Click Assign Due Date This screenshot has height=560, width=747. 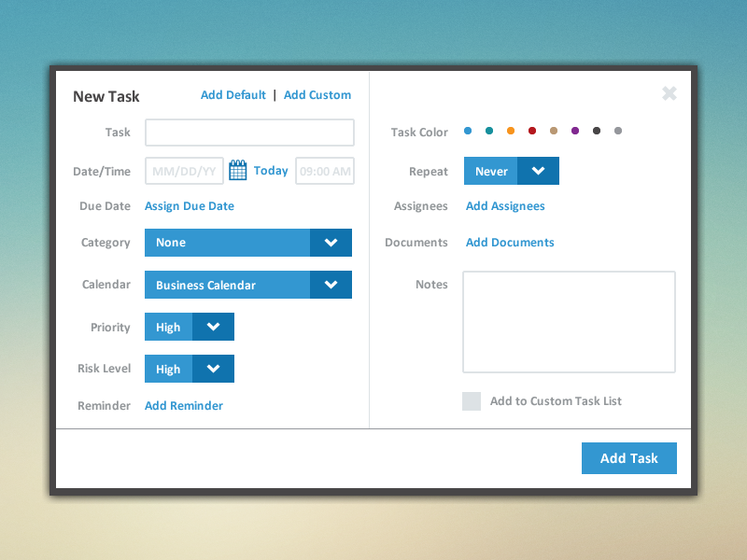189,205
